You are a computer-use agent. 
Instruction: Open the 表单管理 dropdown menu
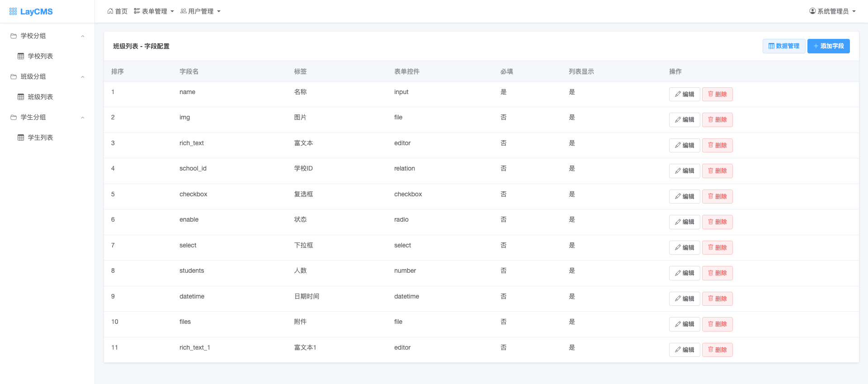pos(154,11)
